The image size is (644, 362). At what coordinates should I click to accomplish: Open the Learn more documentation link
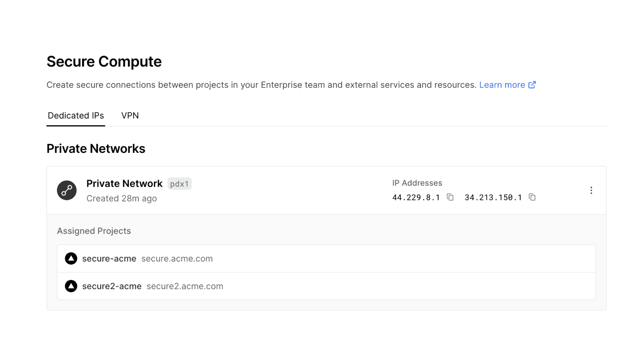[503, 85]
